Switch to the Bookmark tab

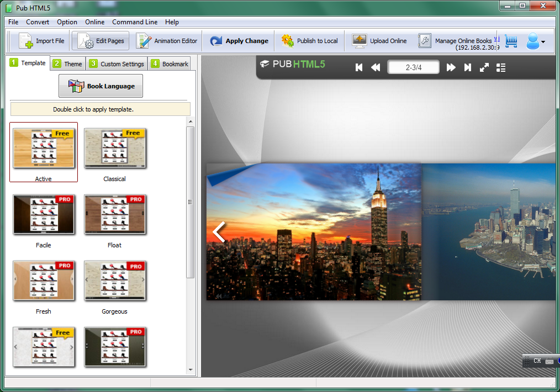coord(170,64)
